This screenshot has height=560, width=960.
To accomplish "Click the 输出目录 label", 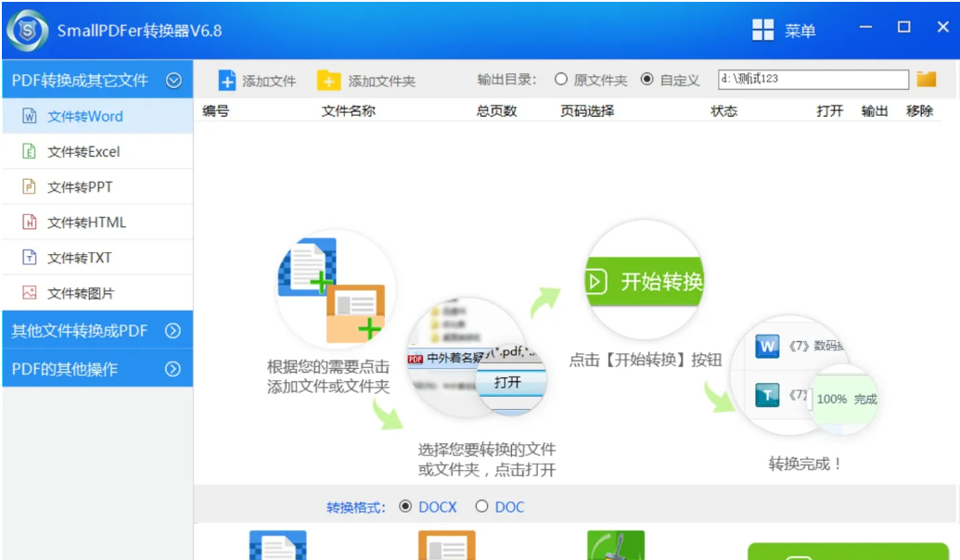I will (507, 80).
